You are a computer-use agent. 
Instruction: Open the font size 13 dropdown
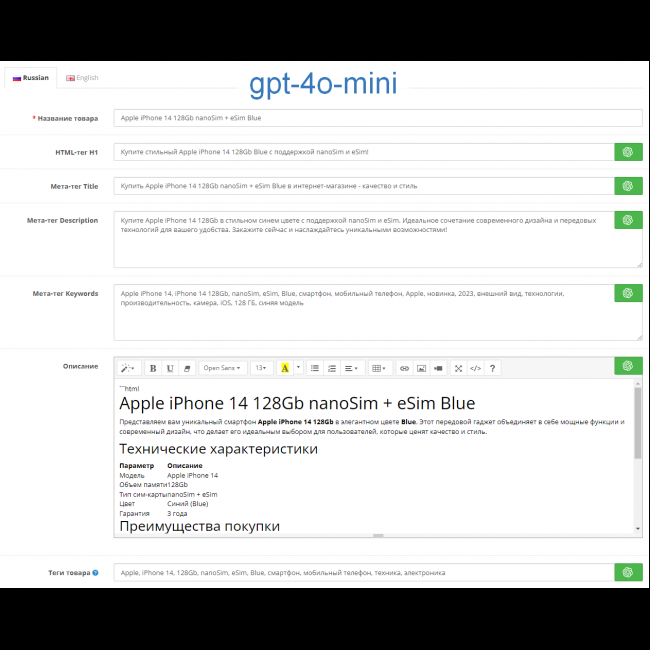pyautogui.click(x=261, y=368)
